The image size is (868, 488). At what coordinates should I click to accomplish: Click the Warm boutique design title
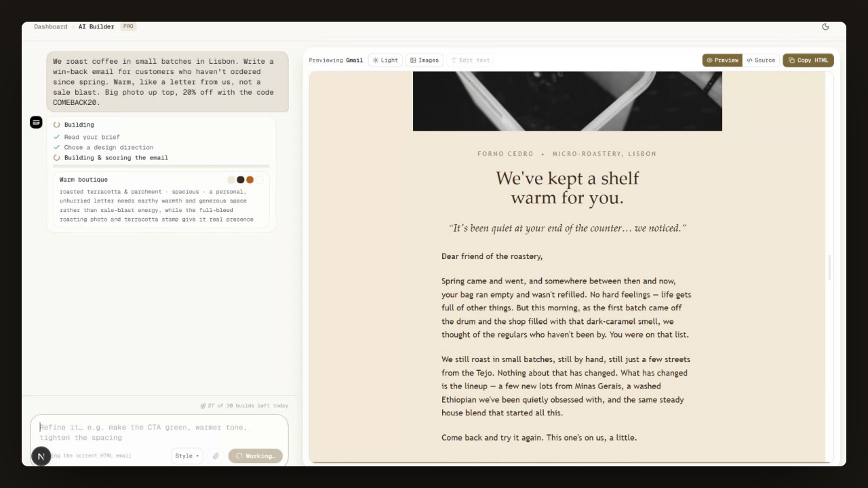pyautogui.click(x=83, y=180)
